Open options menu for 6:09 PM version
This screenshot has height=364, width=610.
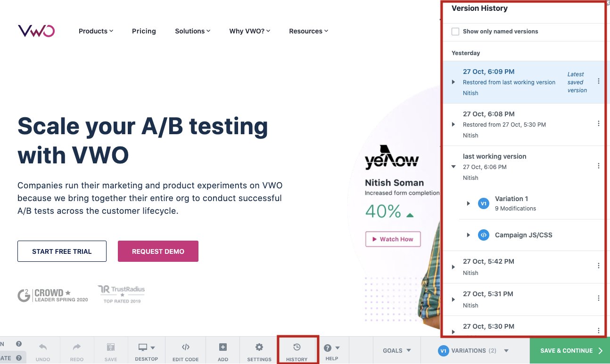[599, 81]
